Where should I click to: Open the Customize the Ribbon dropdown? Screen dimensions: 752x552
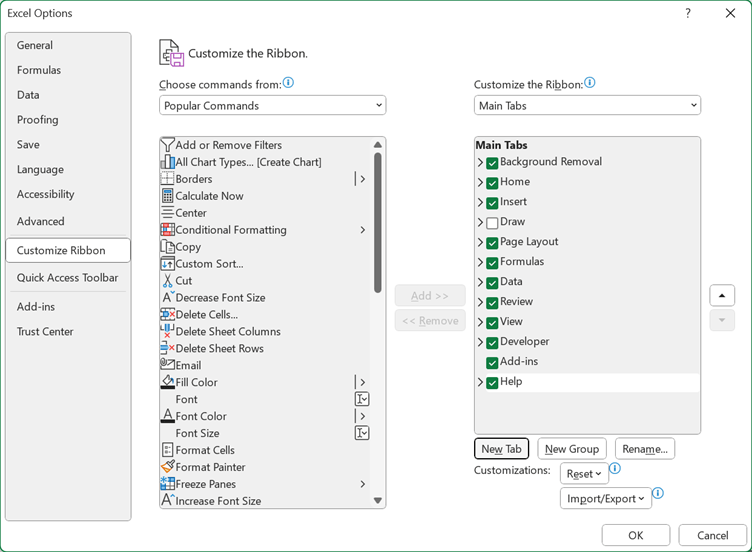(587, 105)
